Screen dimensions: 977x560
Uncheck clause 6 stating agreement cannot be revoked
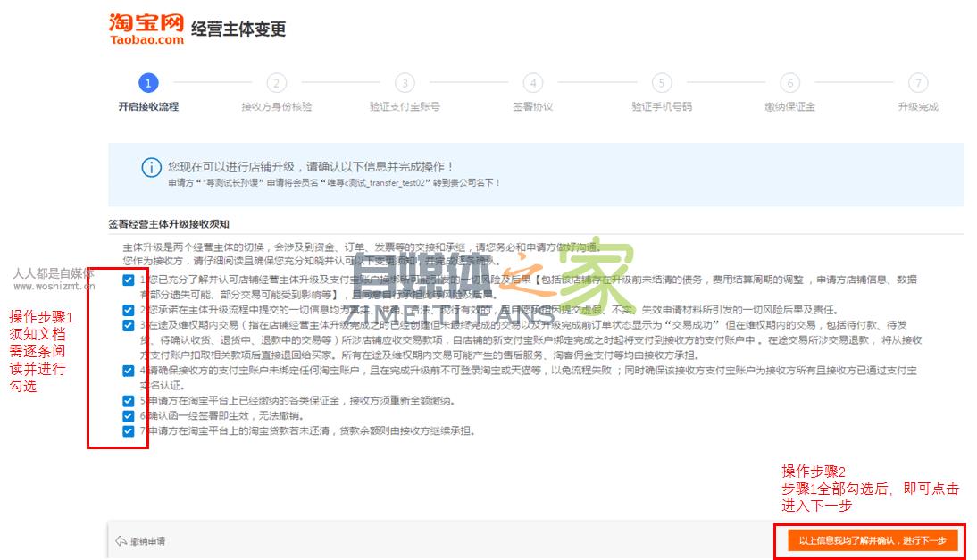pos(128,415)
